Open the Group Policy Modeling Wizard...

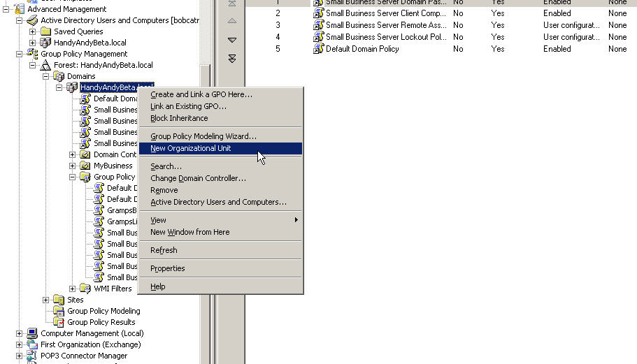pos(220,136)
